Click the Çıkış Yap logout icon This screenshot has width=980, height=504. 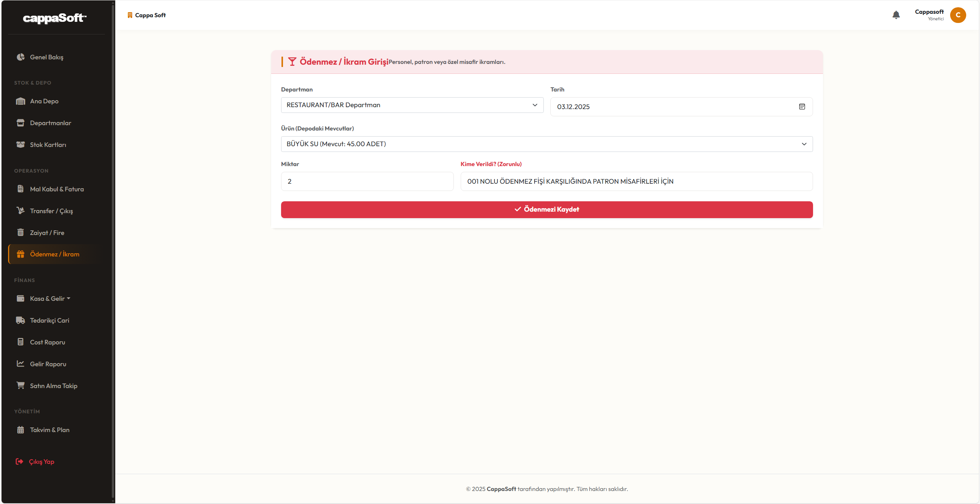[x=19, y=462]
